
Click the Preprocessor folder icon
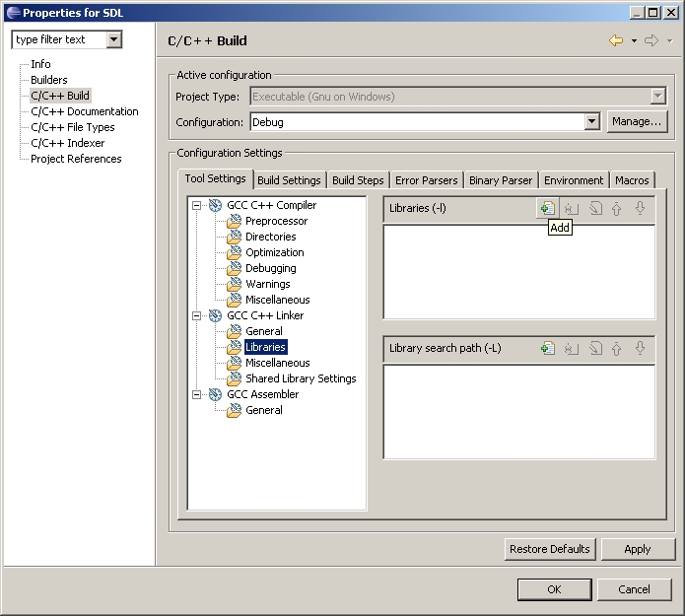pos(235,221)
